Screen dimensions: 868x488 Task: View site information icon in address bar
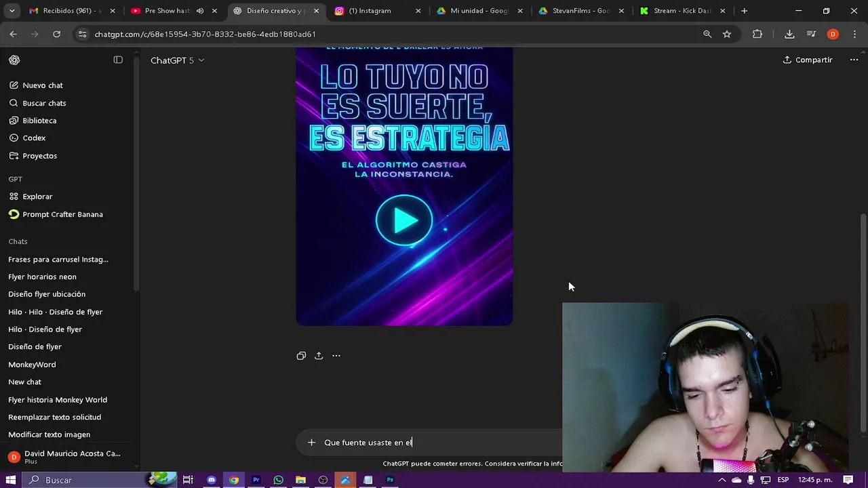point(82,34)
